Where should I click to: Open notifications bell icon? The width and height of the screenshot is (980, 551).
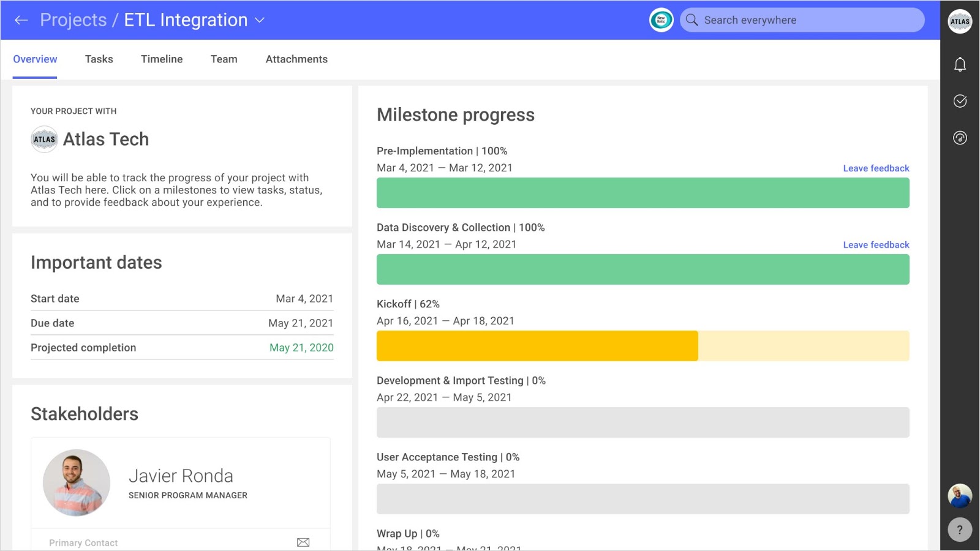click(960, 64)
